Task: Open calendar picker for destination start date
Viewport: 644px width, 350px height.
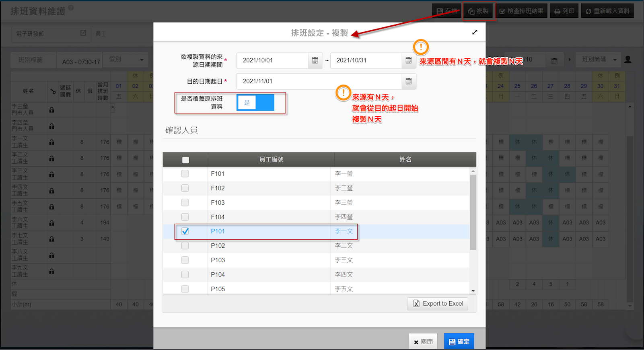Action: pos(408,81)
